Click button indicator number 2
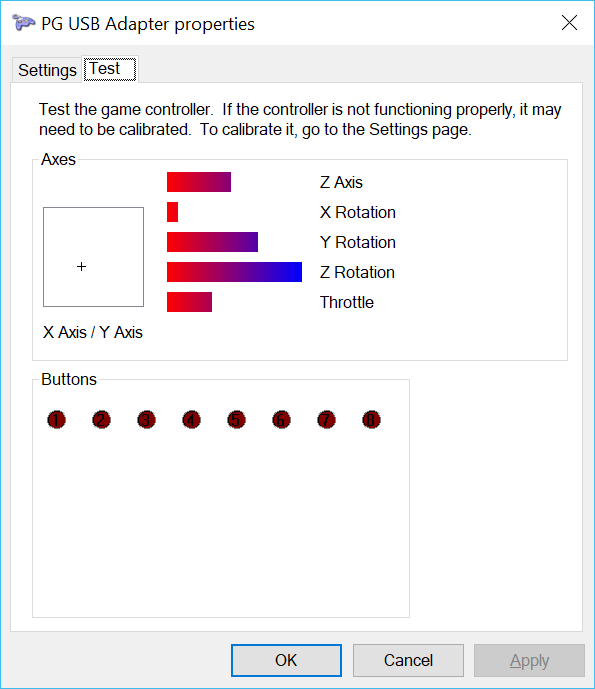The height and width of the screenshot is (689, 595). coord(102,420)
